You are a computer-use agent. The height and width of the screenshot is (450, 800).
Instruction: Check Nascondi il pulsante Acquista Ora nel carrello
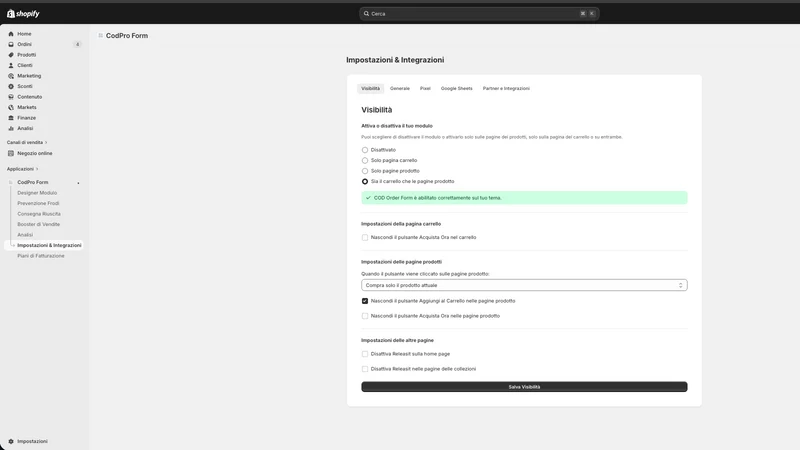[365, 237]
